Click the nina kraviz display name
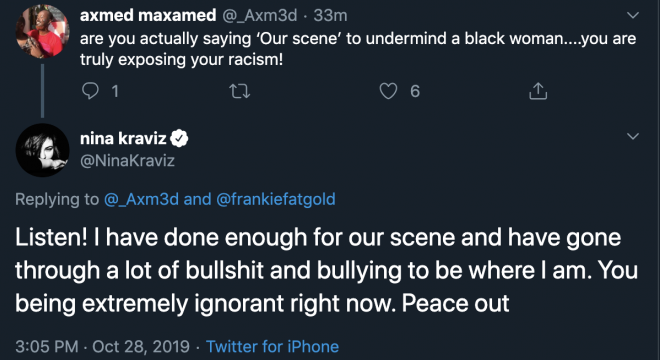Screen dimensions: 660x360 point(123,138)
